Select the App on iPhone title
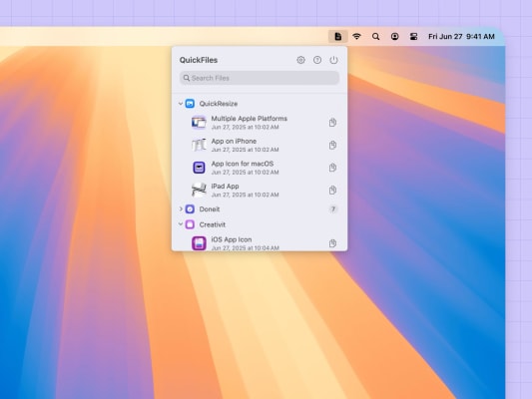Image resolution: width=532 pixels, height=399 pixels. pyautogui.click(x=234, y=141)
